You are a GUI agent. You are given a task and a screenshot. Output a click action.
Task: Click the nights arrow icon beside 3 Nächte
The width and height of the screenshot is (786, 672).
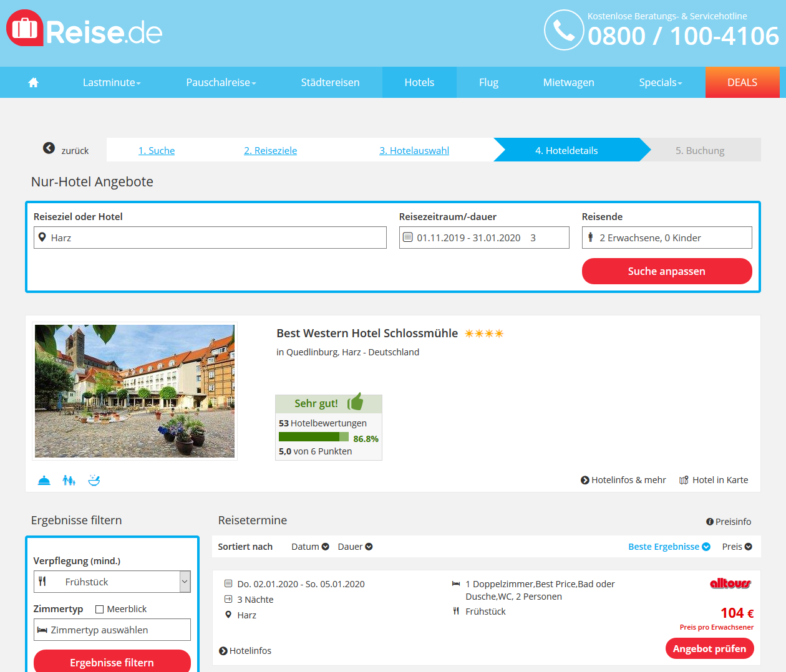coord(228,599)
